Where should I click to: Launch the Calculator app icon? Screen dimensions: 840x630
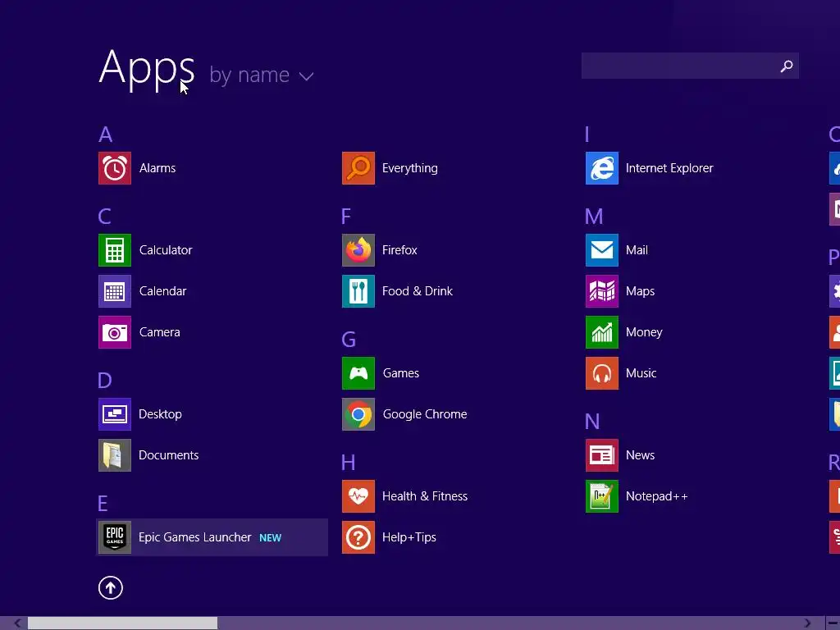115,250
